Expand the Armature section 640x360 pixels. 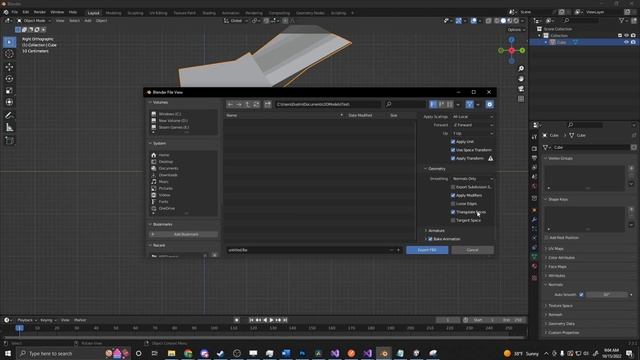tap(435, 231)
